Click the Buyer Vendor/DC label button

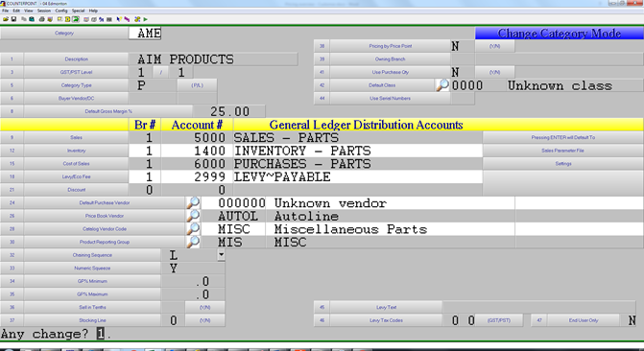pyautogui.click(x=76, y=99)
